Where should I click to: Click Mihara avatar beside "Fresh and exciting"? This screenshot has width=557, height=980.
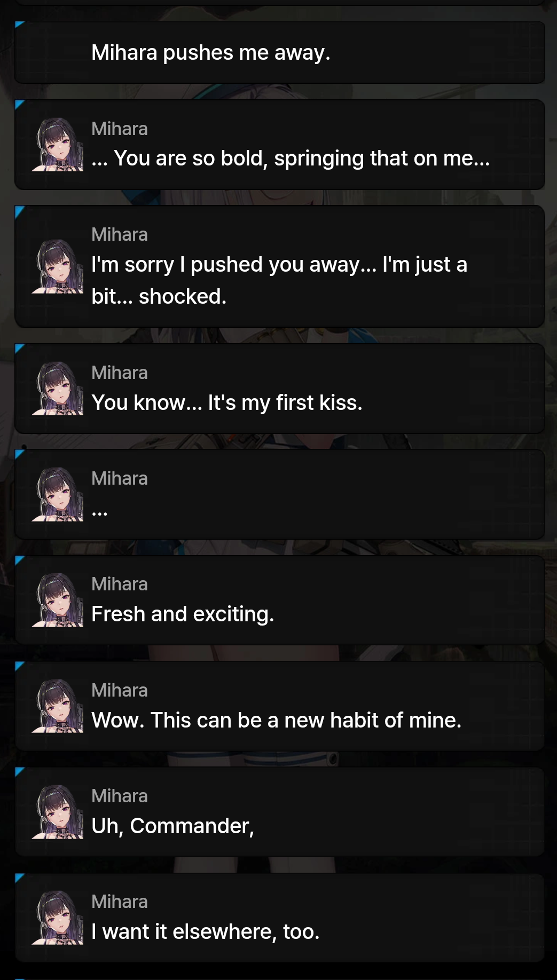coord(58,600)
